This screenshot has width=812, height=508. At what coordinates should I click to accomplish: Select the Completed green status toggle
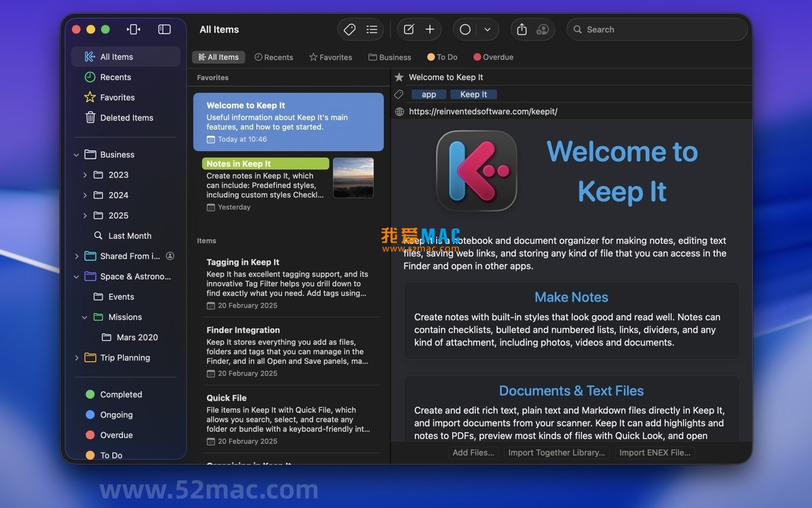pyautogui.click(x=91, y=394)
